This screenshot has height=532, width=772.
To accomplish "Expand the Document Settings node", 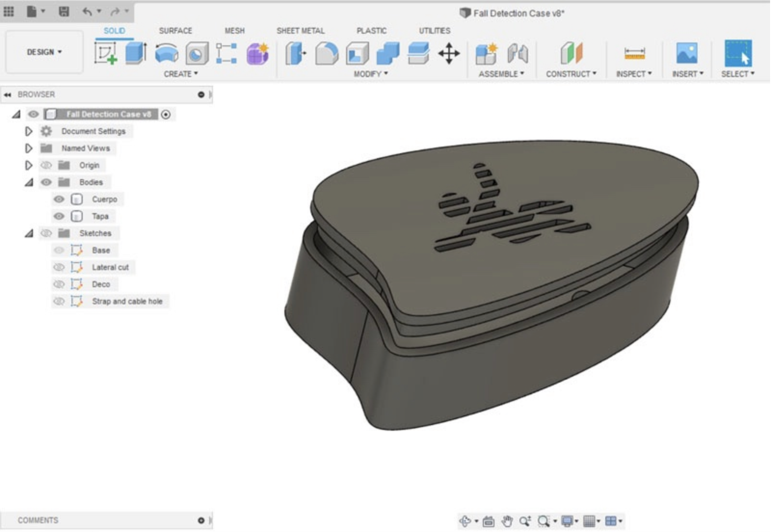I will click(x=28, y=131).
